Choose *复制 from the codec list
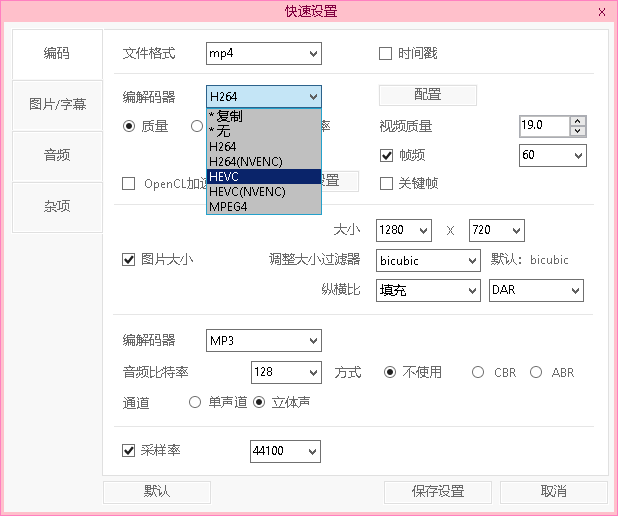 click(x=264, y=116)
